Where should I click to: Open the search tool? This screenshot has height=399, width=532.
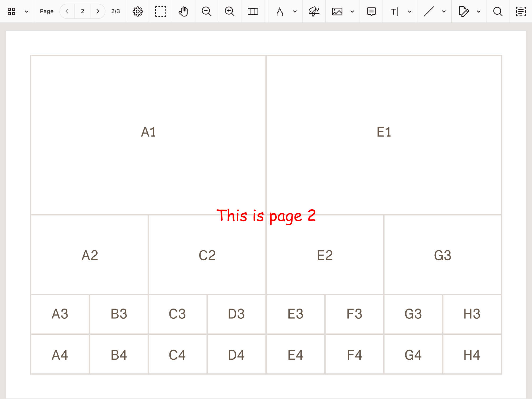(x=497, y=11)
